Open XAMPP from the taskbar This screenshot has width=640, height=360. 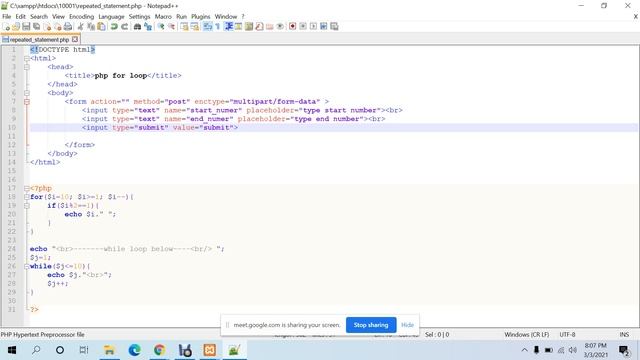(209, 350)
